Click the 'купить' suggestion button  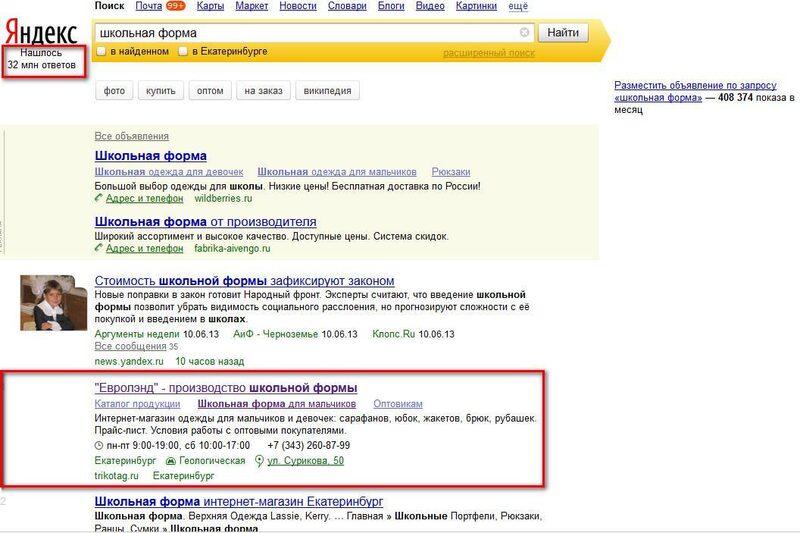pyautogui.click(x=161, y=90)
